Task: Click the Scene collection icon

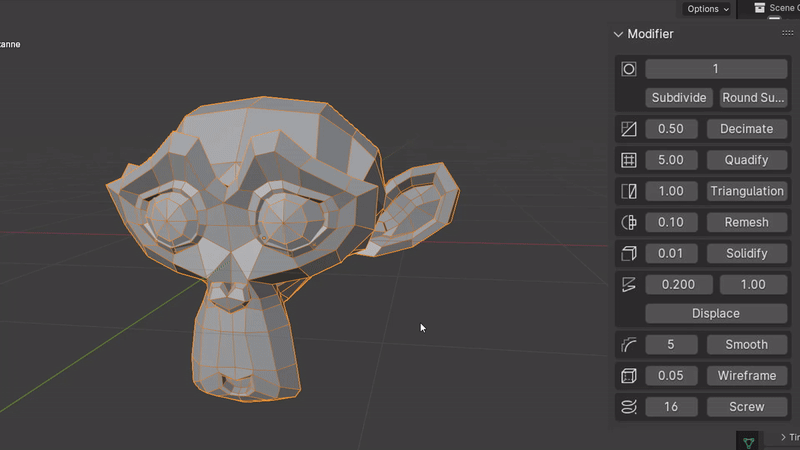Action: point(760,8)
